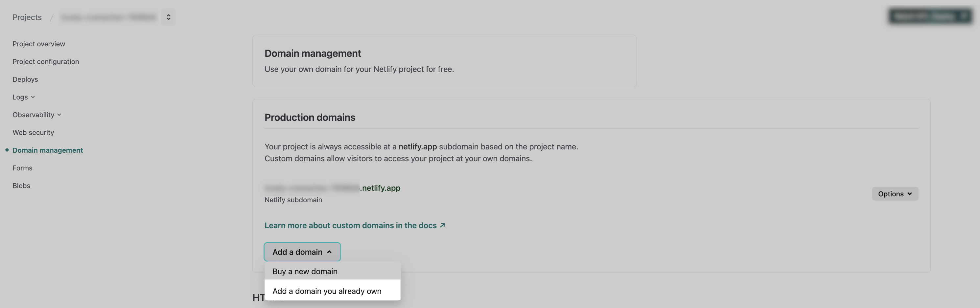The height and width of the screenshot is (308, 980).
Task: Navigate to Project overview in the sidebar
Action: pos(38,43)
